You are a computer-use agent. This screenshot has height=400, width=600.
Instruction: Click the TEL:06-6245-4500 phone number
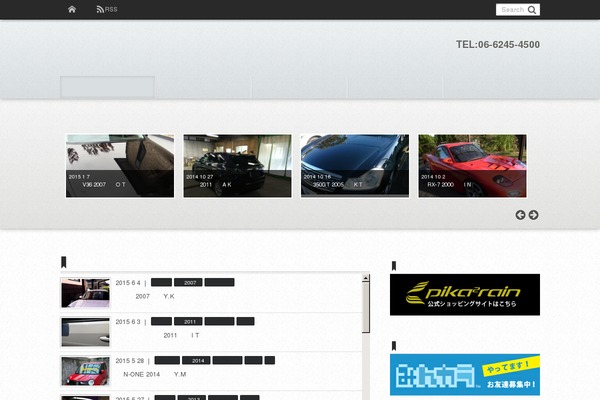click(x=497, y=44)
